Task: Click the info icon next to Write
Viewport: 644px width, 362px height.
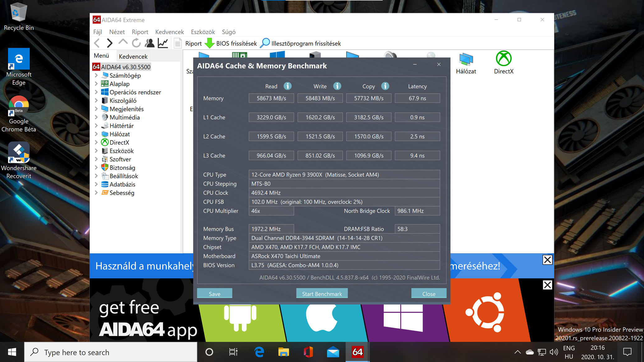Action: [337, 86]
